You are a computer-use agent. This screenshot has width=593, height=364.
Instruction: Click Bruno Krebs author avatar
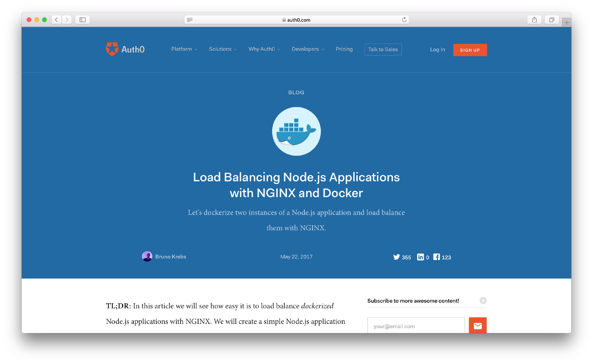click(x=147, y=256)
